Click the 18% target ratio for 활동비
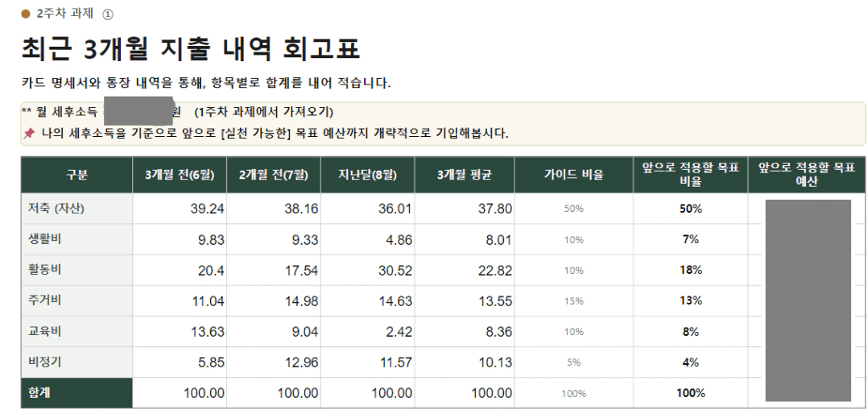This screenshot has width=868, height=410. click(x=691, y=271)
